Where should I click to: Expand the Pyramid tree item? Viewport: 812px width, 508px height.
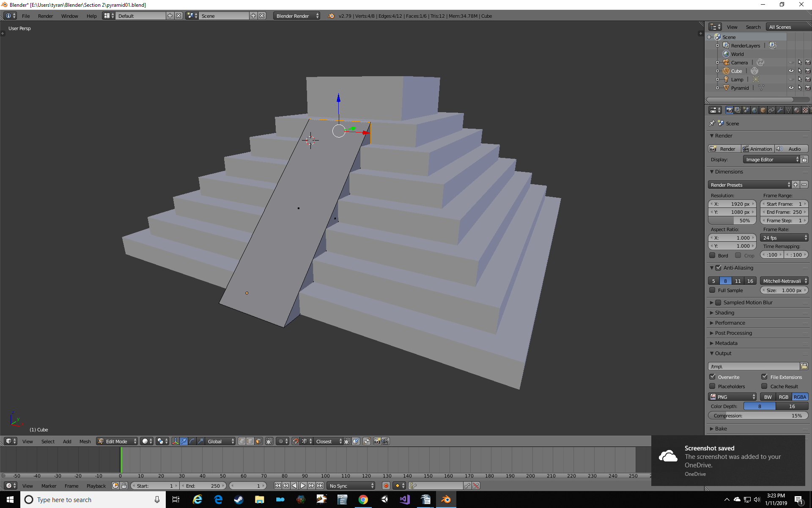click(x=717, y=88)
